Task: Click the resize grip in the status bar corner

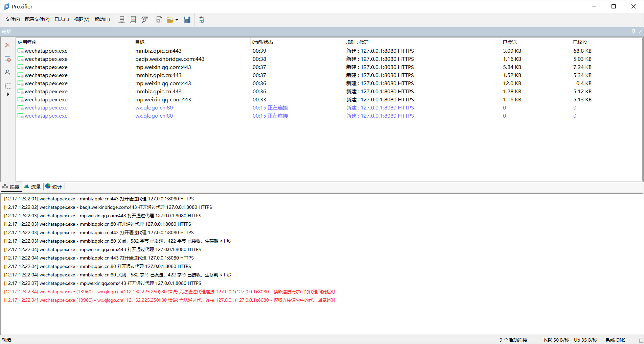Action: point(641,341)
